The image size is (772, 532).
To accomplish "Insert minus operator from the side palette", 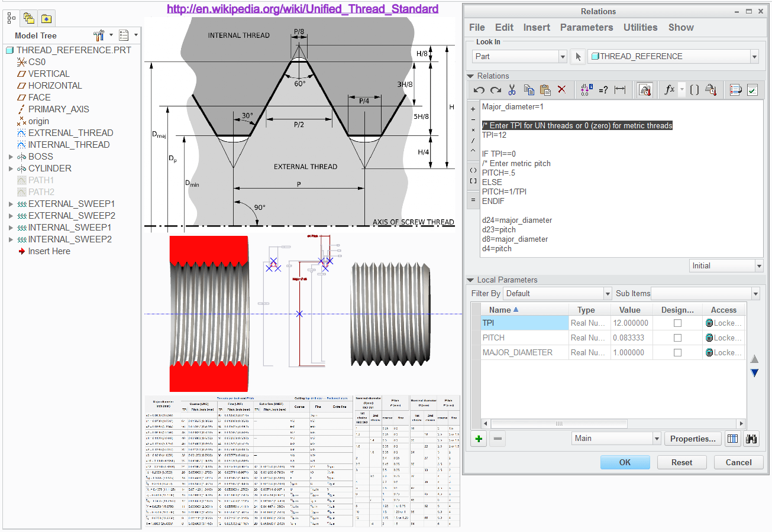I will tap(473, 119).
